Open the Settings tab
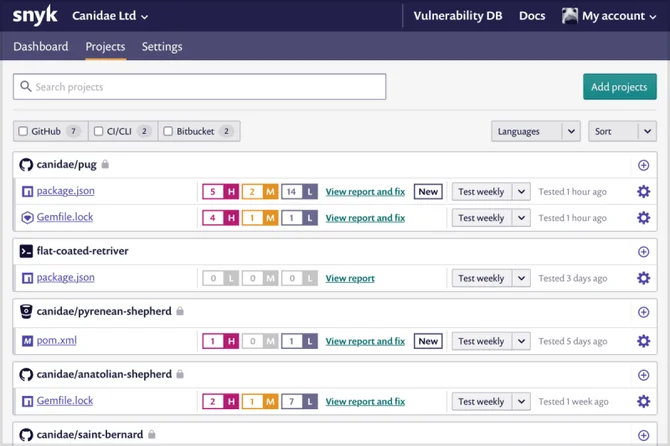Viewport: 670px width, 446px height. [x=162, y=47]
